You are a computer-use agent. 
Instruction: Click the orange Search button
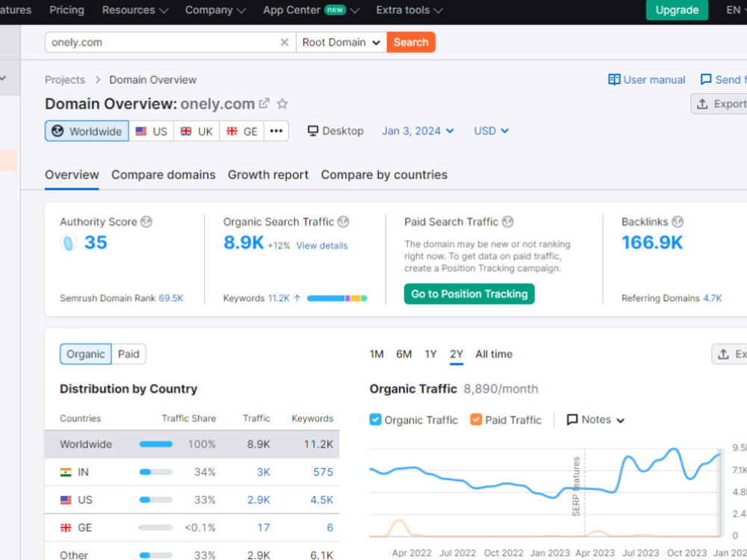pos(411,43)
